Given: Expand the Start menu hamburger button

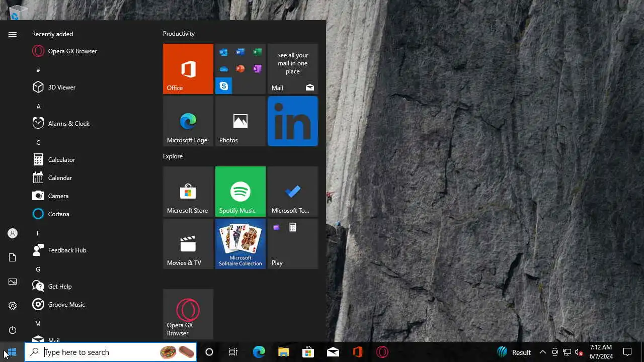Looking at the screenshot, I should (x=13, y=34).
